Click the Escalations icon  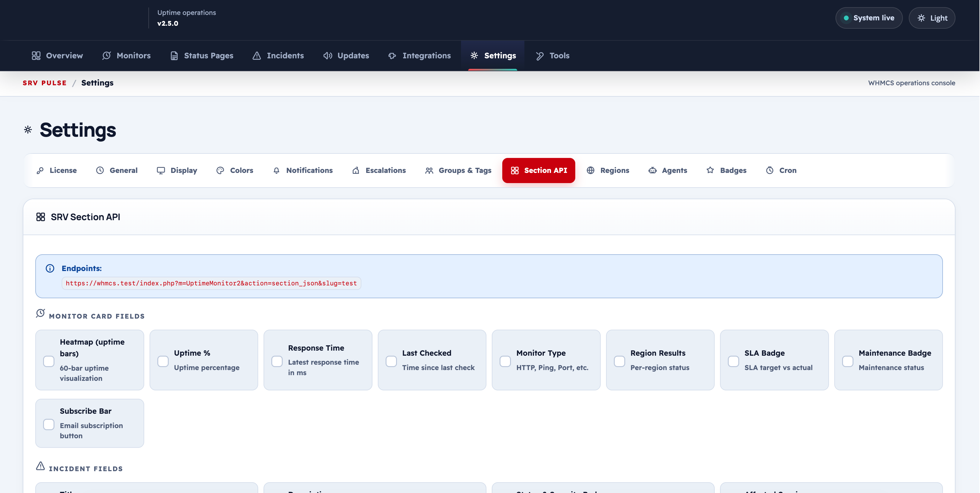(356, 171)
